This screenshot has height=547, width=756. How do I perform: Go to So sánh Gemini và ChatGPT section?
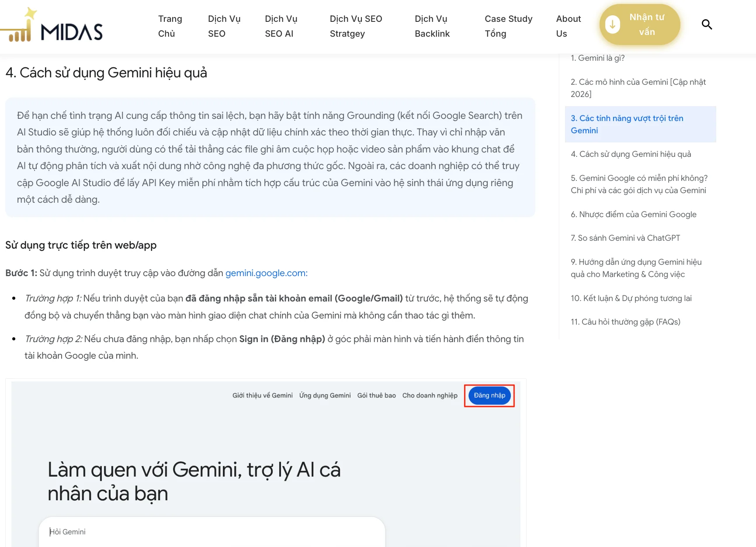pyautogui.click(x=625, y=238)
